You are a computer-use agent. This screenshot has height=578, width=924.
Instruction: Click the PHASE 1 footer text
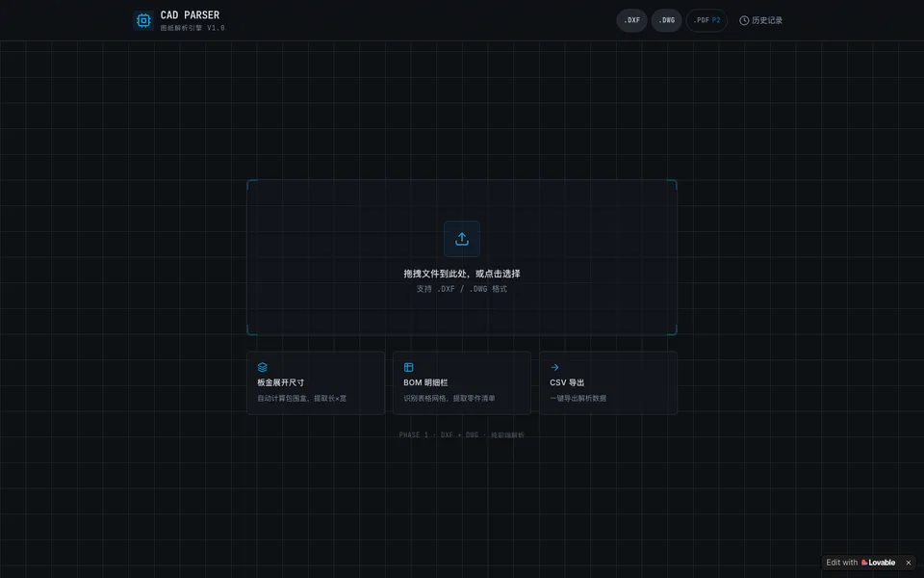[461, 435]
